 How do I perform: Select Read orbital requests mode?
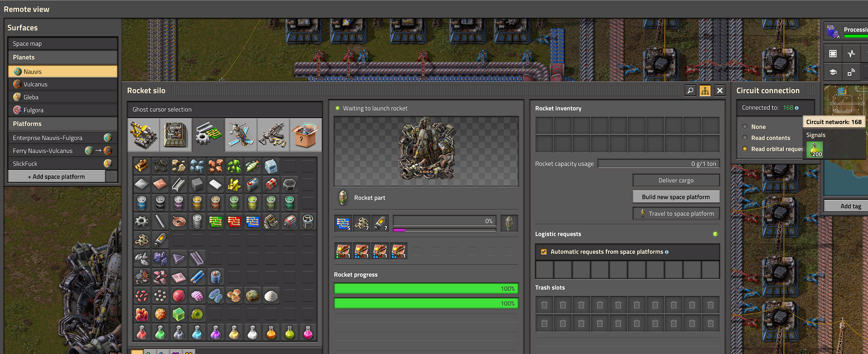coord(745,149)
